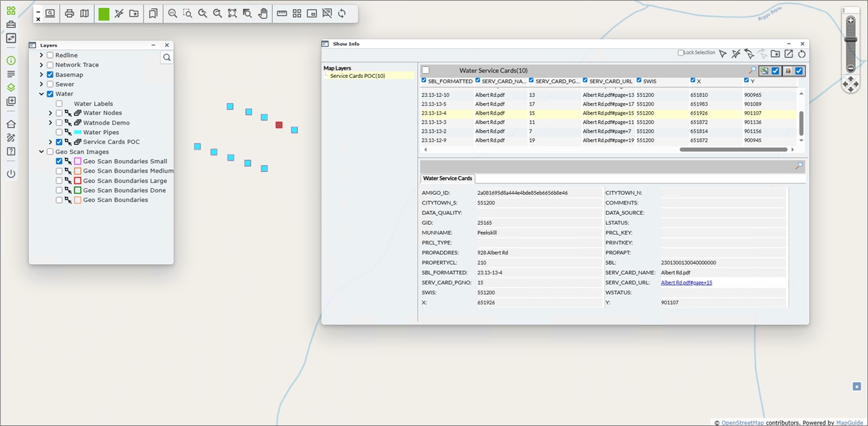Image resolution: width=868 pixels, height=426 pixels.
Task: Open the Albert Rd.pdf#page=15 link
Action: [686, 282]
